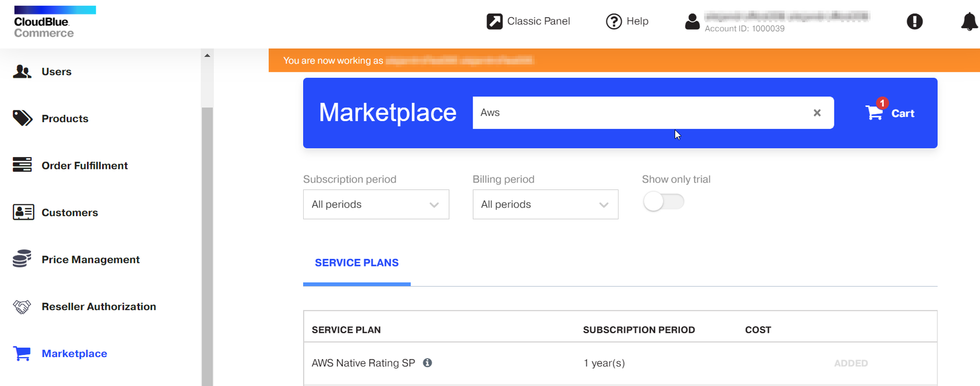The width and height of the screenshot is (980, 386).
Task: Click the Users sidebar icon
Action: coord(22,72)
